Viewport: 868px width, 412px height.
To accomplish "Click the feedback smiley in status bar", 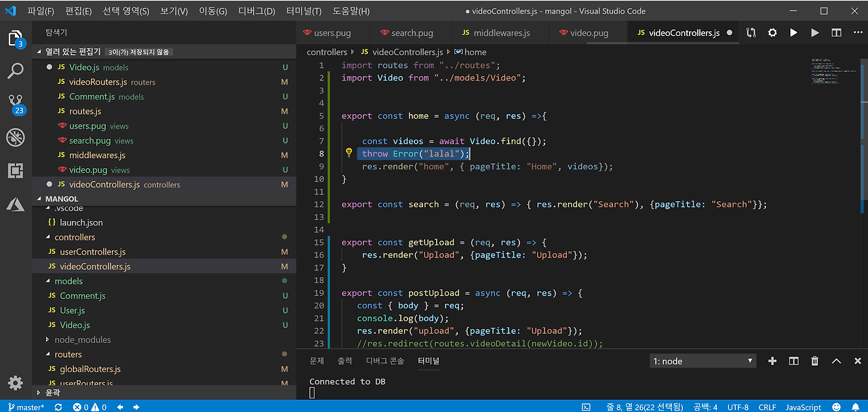I will tap(836, 407).
